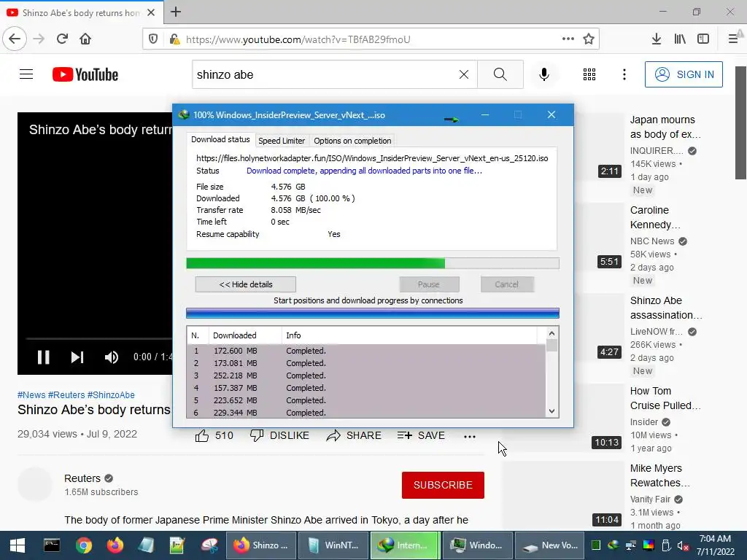Reload the YouTube page
The height and width of the screenshot is (560, 747).
click(62, 39)
